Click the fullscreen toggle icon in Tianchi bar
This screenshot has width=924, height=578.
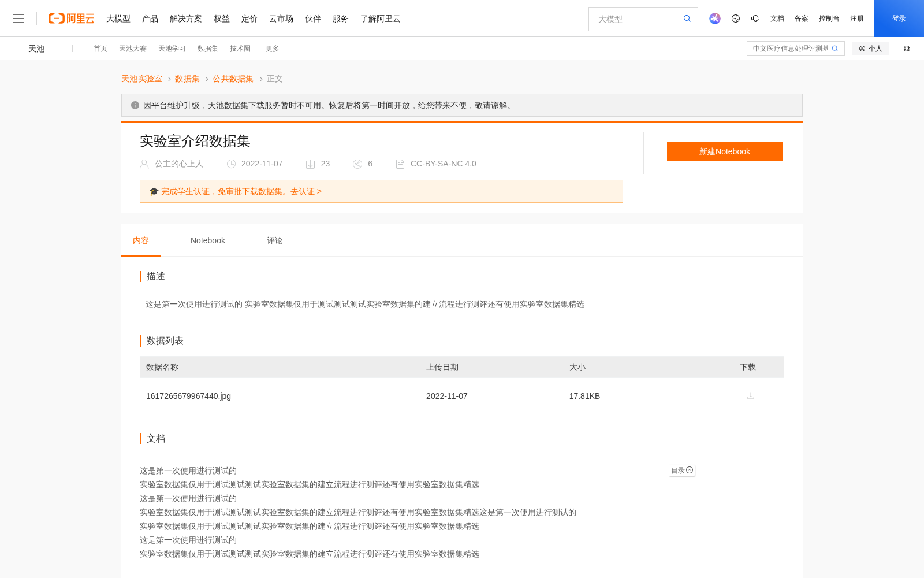click(x=907, y=49)
